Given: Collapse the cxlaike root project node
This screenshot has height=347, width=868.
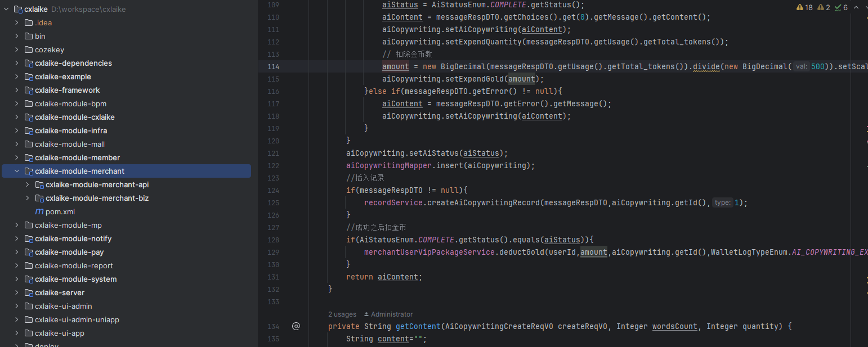Looking at the screenshot, I should 6,9.
